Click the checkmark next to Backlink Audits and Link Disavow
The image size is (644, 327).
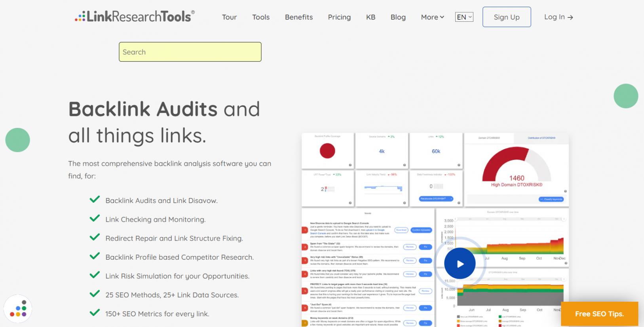(x=95, y=200)
